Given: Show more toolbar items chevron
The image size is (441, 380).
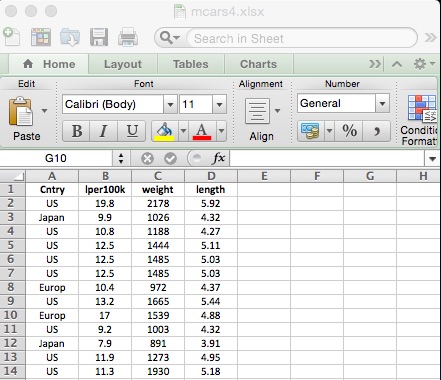Looking at the screenshot, I should coord(431,38).
